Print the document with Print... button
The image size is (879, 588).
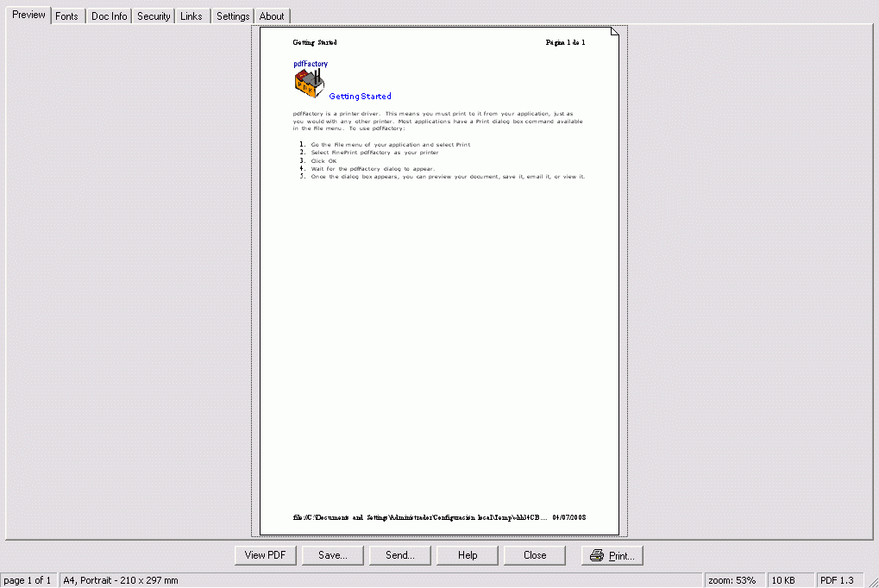point(612,555)
